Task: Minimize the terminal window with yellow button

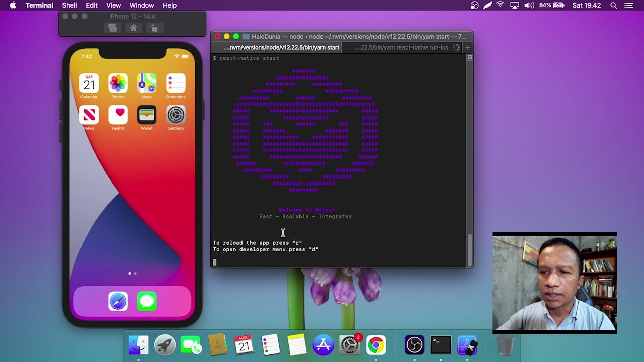Action: pyautogui.click(x=226, y=36)
